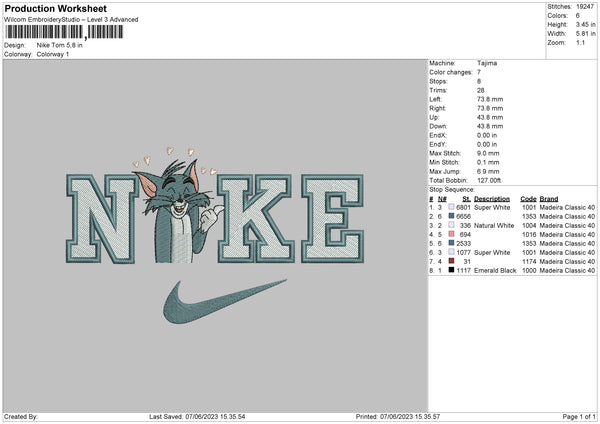This screenshot has height=424, width=600.
Task: Select the Machine value 'Tajima'
Action: (487, 63)
